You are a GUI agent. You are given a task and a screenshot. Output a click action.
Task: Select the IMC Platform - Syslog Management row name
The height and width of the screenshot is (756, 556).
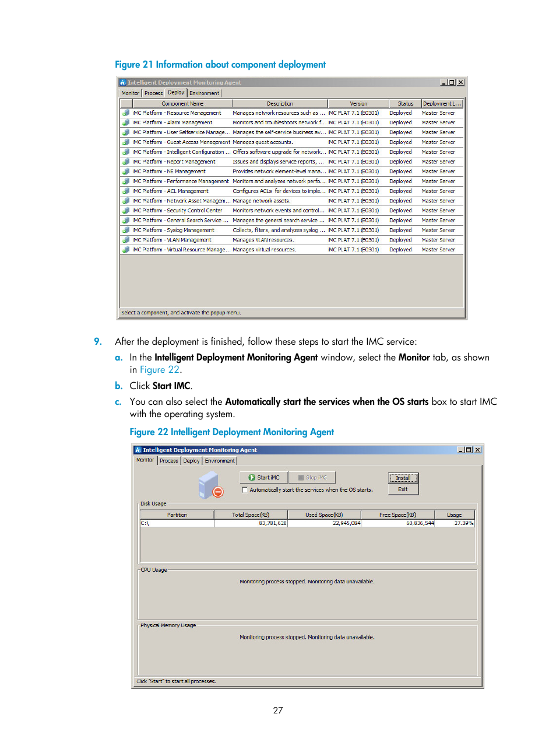point(174,230)
